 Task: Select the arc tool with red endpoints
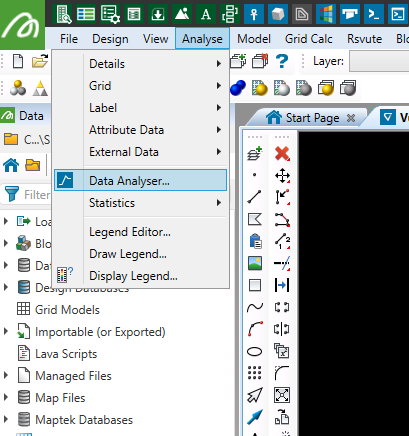tap(255, 329)
